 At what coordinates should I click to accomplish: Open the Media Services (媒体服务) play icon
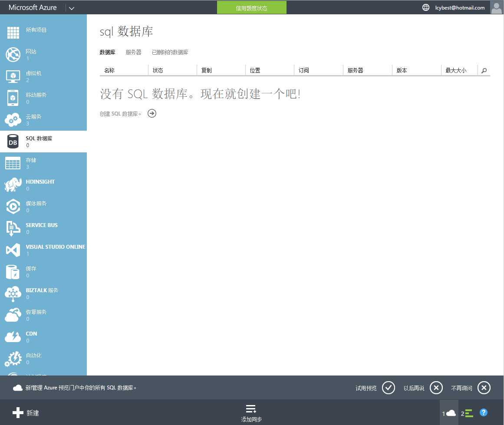tap(13, 206)
